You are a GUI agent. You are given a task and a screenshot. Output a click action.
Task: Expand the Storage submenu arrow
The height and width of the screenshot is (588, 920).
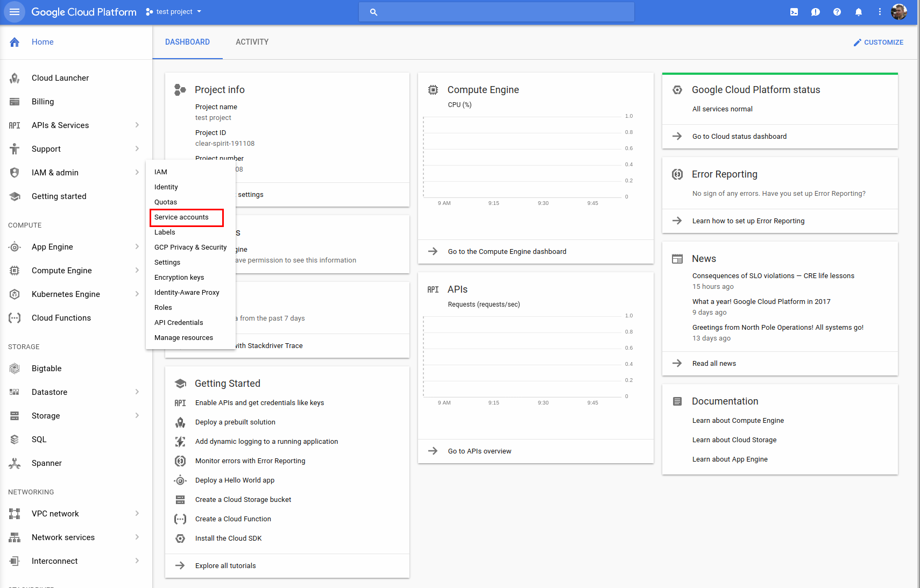(x=137, y=416)
